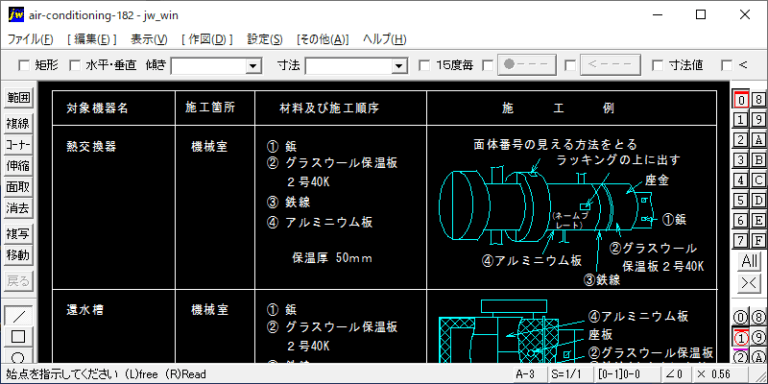Click the [0-1]0-0 layer status button

point(626,374)
